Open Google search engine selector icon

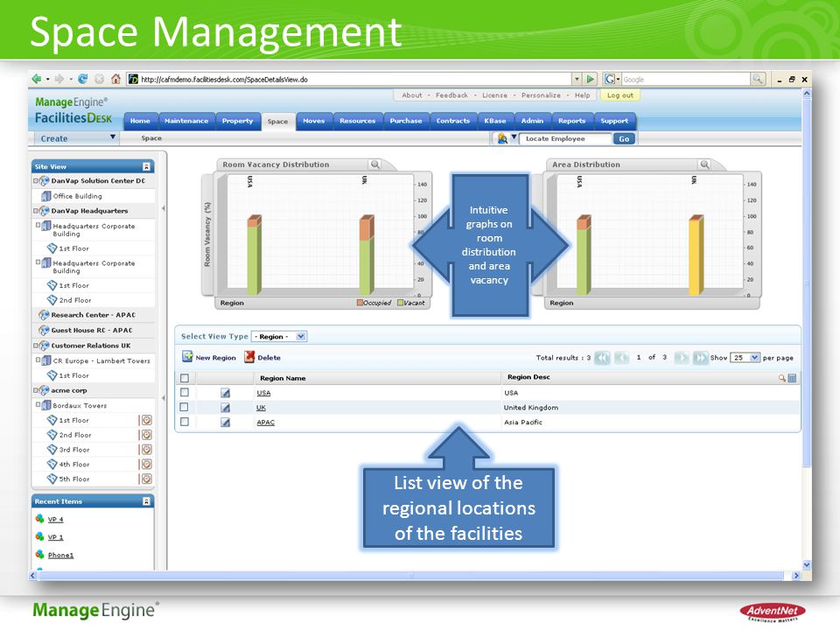pyautogui.click(x=612, y=80)
